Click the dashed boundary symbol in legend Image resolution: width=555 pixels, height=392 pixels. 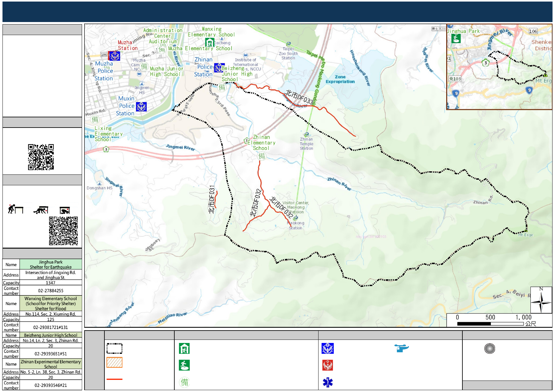[114, 349]
